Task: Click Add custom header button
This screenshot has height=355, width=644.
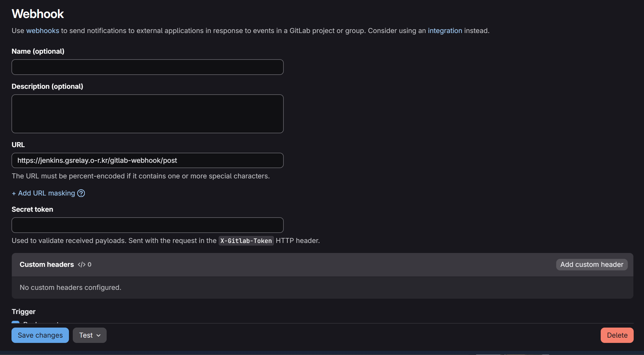Action: 592,264
